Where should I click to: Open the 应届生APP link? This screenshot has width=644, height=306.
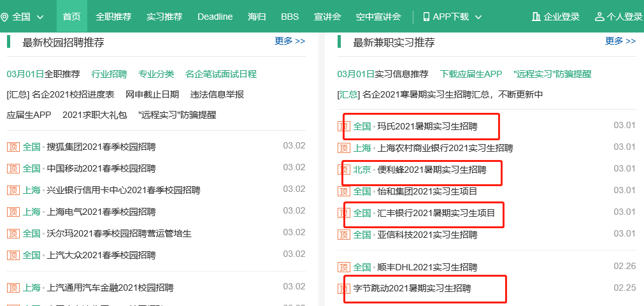pyautogui.click(x=29, y=115)
